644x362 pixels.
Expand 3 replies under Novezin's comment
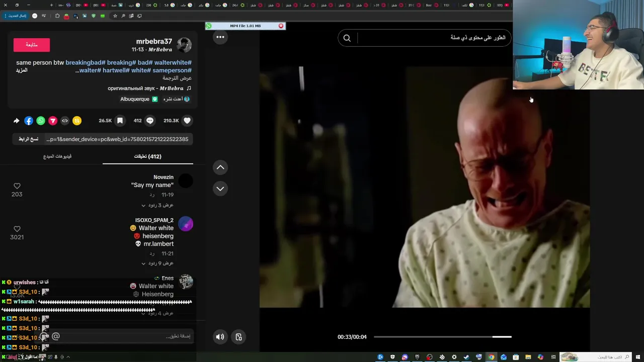click(157, 205)
